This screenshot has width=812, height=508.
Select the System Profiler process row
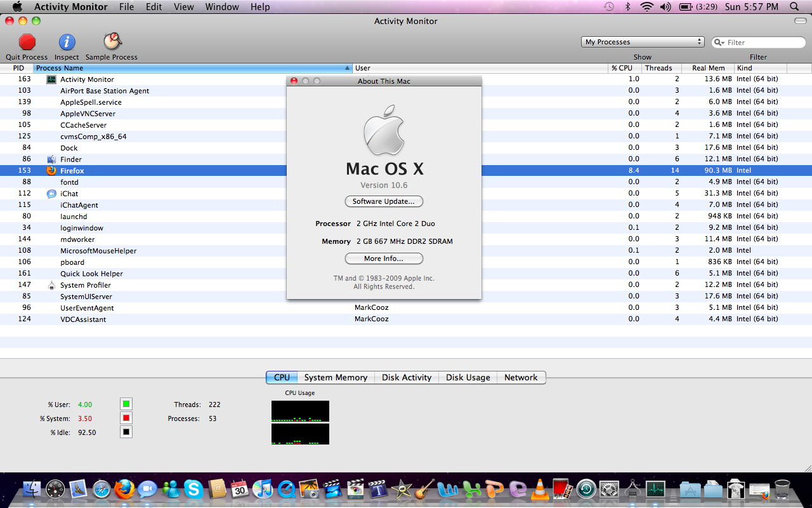[x=406, y=284]
